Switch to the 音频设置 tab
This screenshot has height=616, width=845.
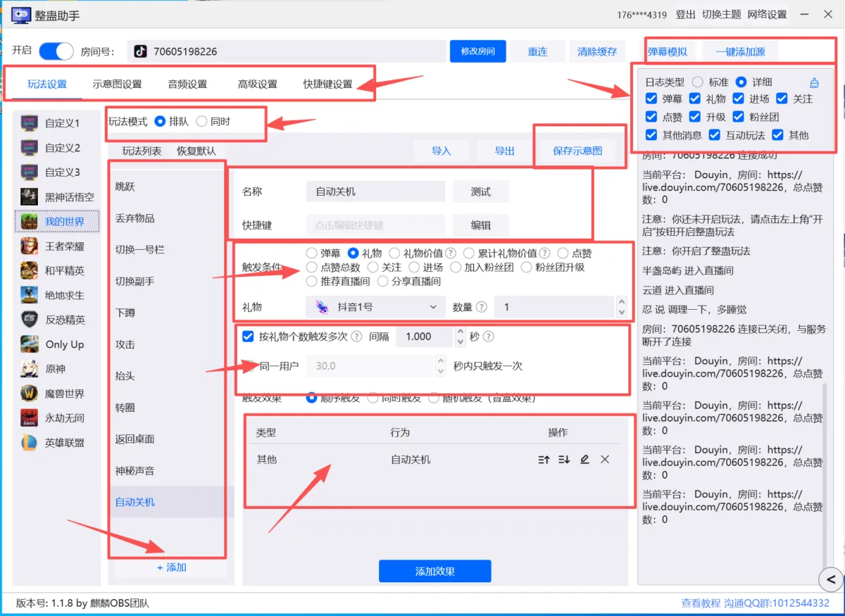pos(187,84)
